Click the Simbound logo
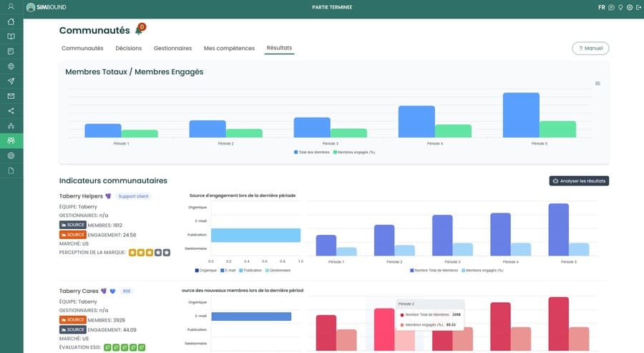 [46, 7]
